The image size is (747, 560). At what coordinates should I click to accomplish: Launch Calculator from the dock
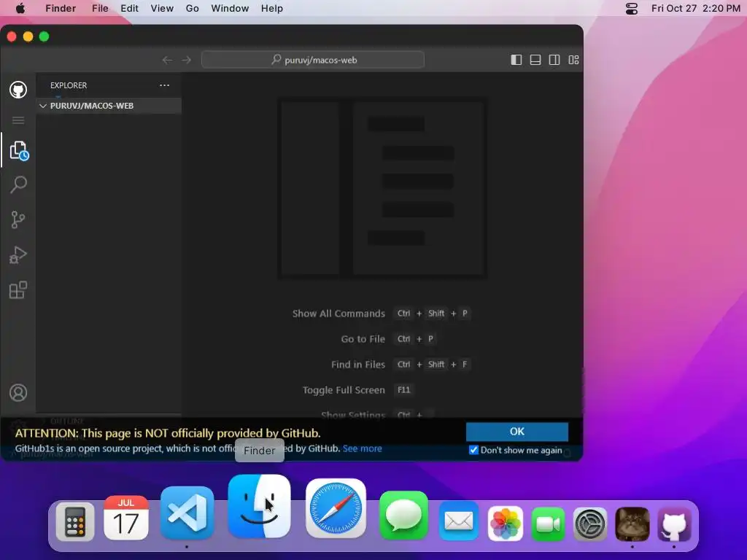(75, 522)
